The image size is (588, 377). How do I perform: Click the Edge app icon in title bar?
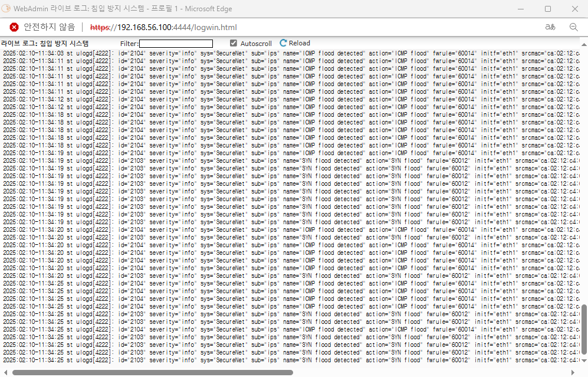click(x=6, y=8)
